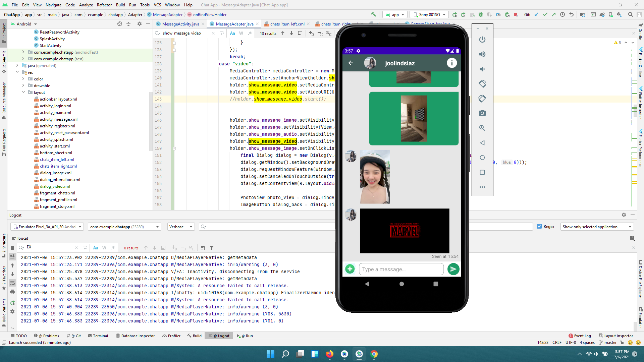Toggle soft-wrap icon in logcat sidebar

coord(12,283)
